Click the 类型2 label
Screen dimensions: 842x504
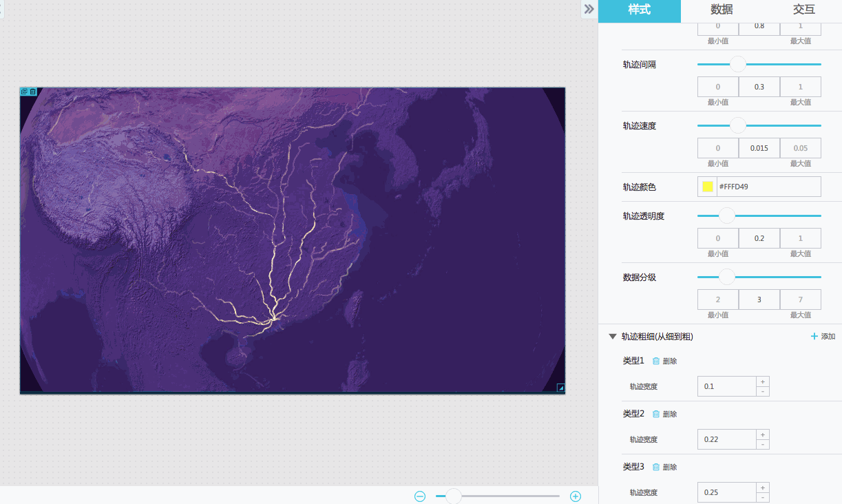tap(633, 414)
